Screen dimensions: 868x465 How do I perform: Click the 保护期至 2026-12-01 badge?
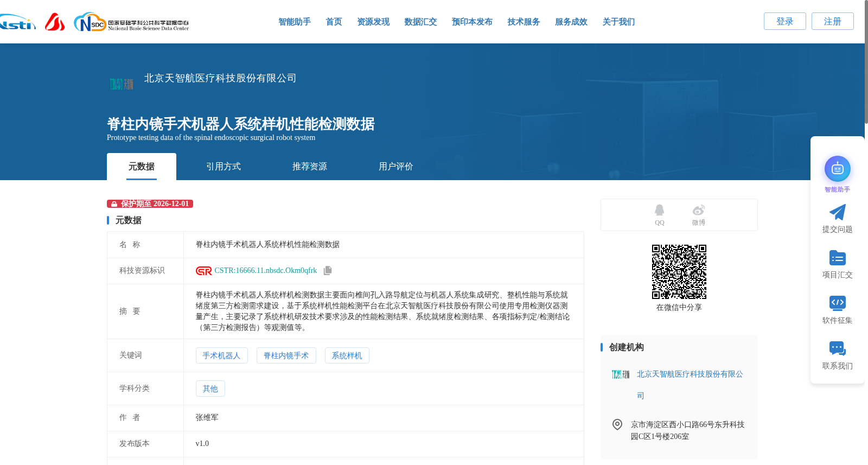pos(150,204)
